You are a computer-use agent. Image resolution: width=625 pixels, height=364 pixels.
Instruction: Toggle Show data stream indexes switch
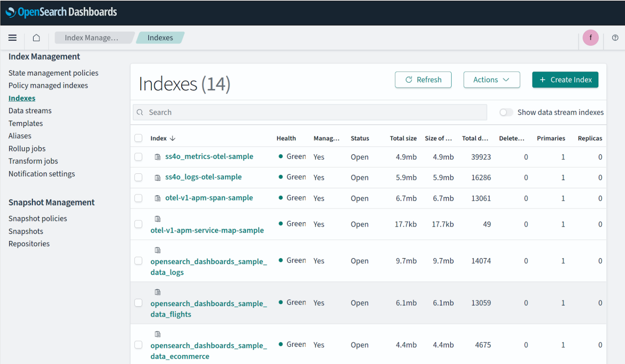tap(506, 112)
